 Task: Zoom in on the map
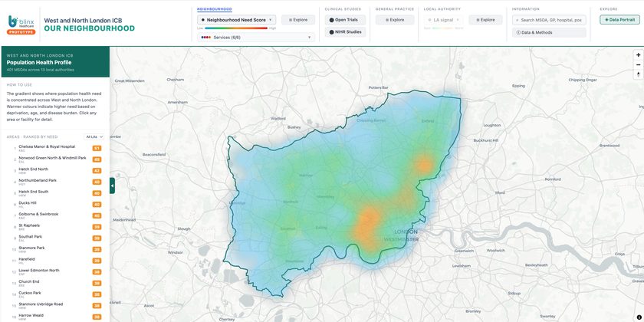[638, 55]
